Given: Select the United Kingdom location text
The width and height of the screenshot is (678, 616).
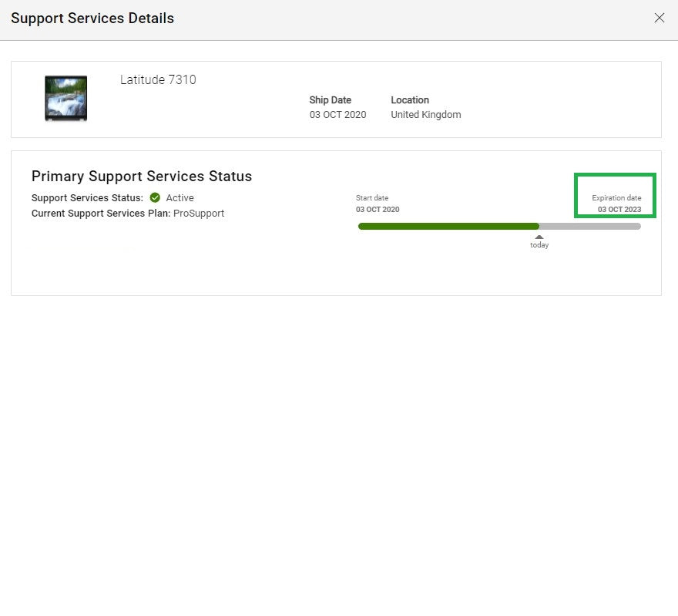Looking at the screenshot, I should (425, 115).
